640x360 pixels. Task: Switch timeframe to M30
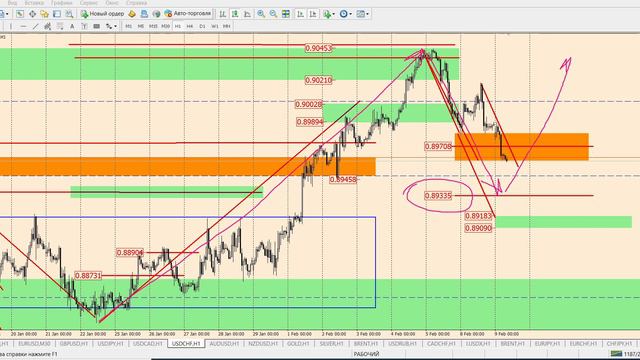[x=165, y=27]
